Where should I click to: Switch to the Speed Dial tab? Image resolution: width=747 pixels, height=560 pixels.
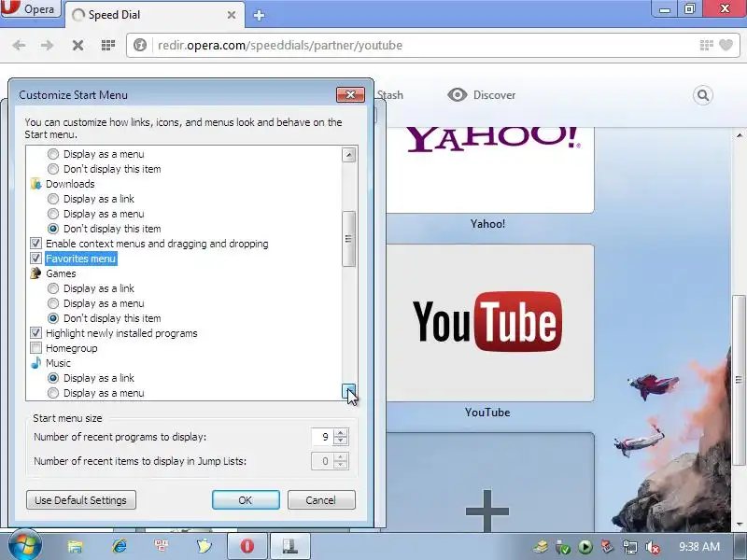pos(154,15)
